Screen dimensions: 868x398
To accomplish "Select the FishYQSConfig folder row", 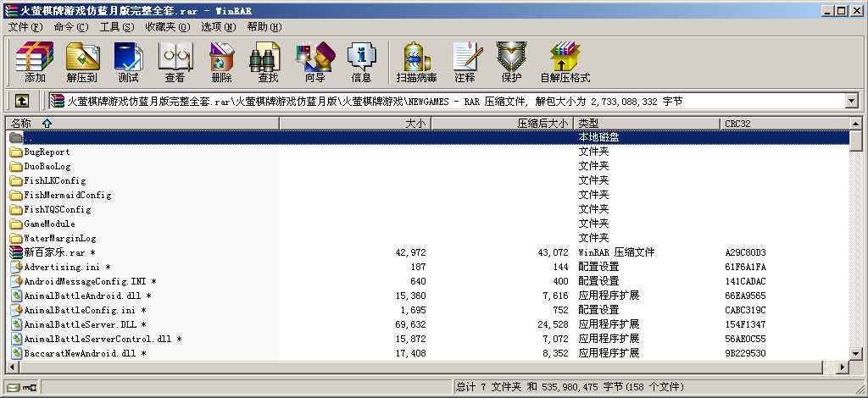I will click(427, 209).
